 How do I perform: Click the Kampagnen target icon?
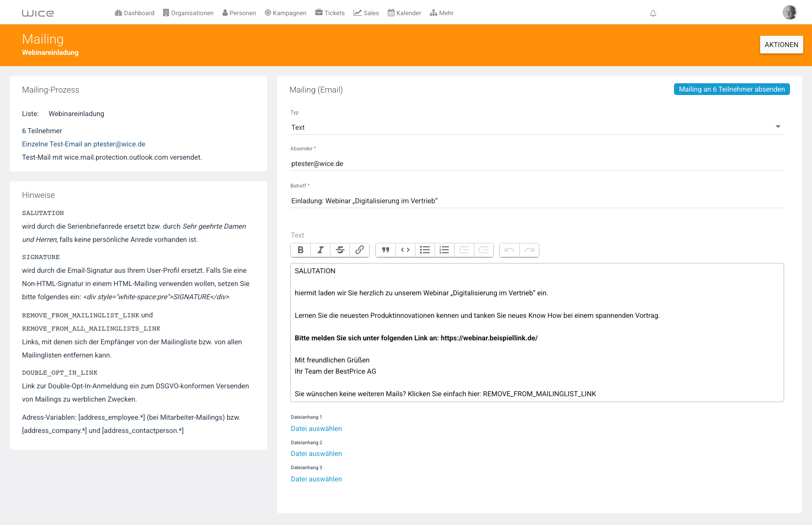[x=268, y=13]
